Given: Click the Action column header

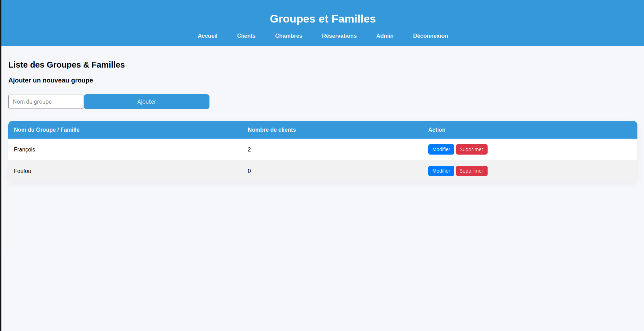Looking at the screenshot, I should coord(437,130).
